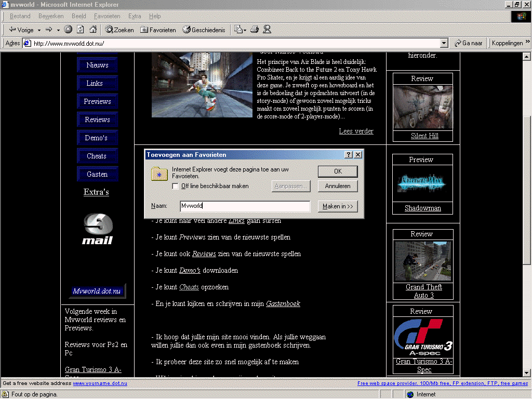The image size is (532, 399).
Task: Click the page error icon in status bar
Action: click(x=5, y=394)
